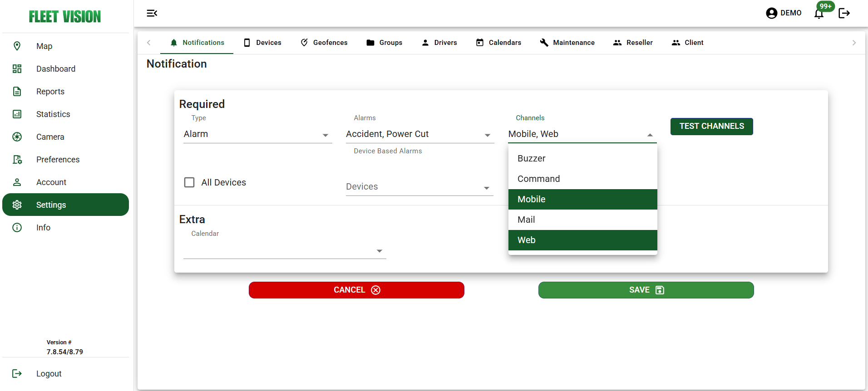This screenshot has width=868, height=391.
Task: Click the Calendars tab calendar icon
Action: coord(480,43)
